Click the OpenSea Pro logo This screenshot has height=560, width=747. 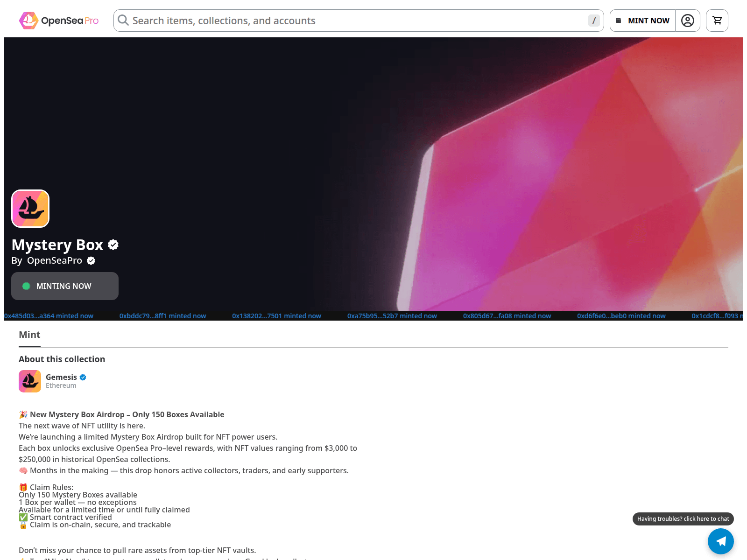(x=59, y=21)
